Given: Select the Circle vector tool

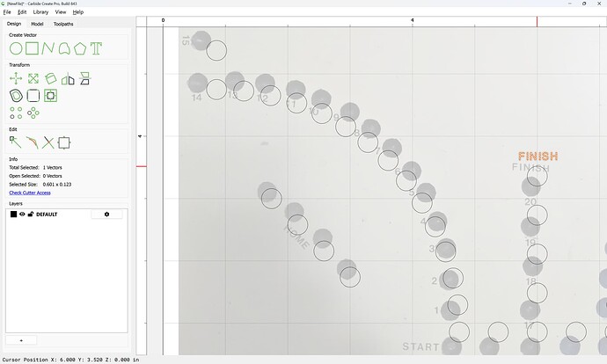Looking at the screenshot, I should pos(16,48).
